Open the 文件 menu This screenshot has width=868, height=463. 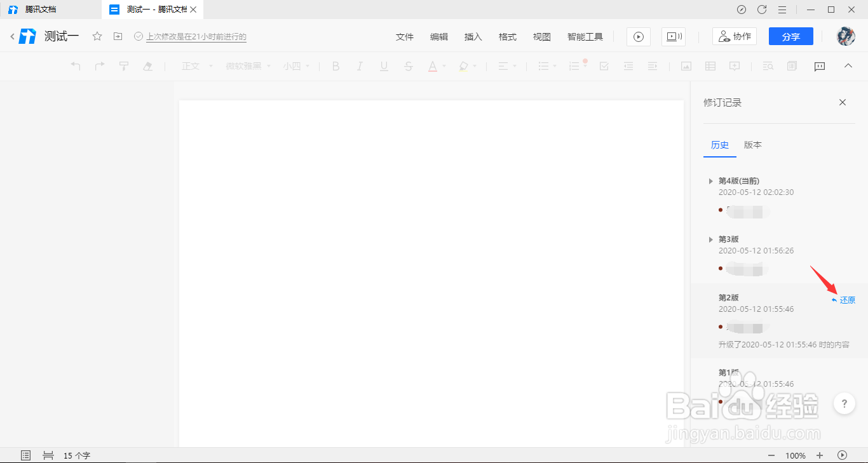405,37
